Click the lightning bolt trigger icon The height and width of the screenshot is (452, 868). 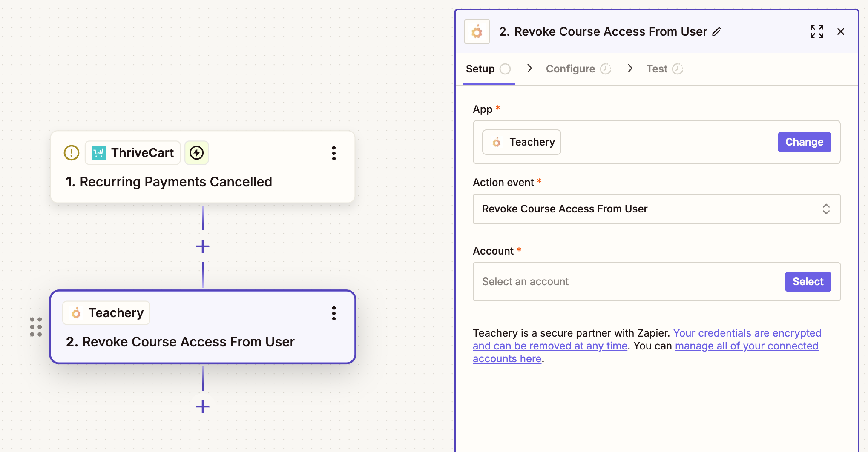pos(196,153)
